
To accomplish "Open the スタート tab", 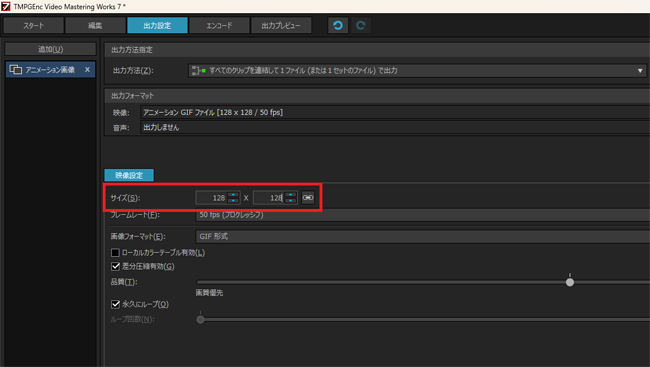I will (x=34, y=25).
